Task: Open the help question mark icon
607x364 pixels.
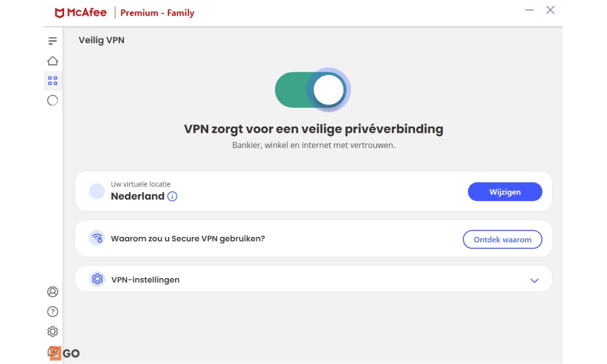Action: tap(52, 312)
